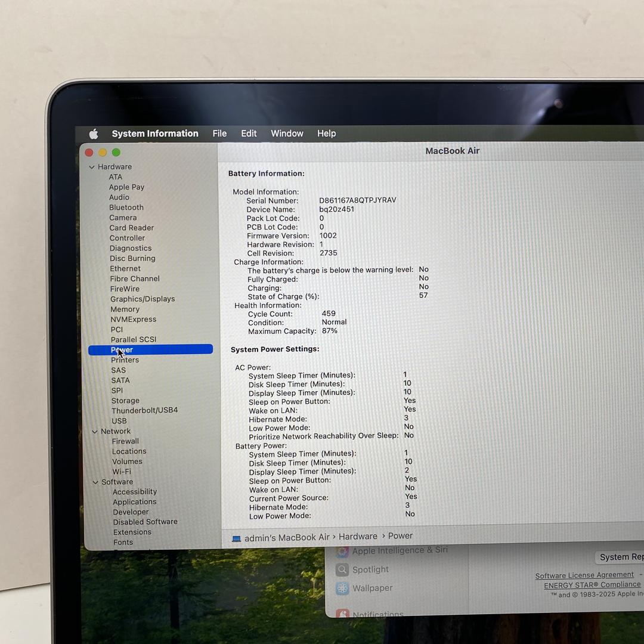Open the Apple menu icon
The width and height of the screenshot is (644, 644).
click(94, 134)
